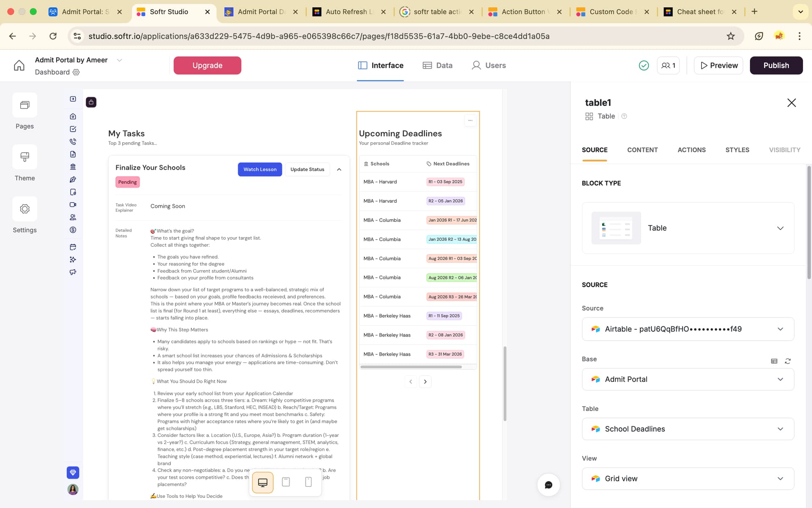Viewport: 812px width, 508px height.
Task: Click the green saved checkmark status icon
Action: coord(644,65)
